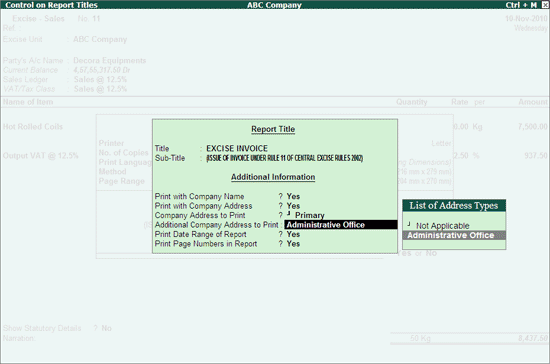Click the 10-Nov-2010 date in background voucher
The width and height of the screenshot is (550, 364).
point(526,19)
